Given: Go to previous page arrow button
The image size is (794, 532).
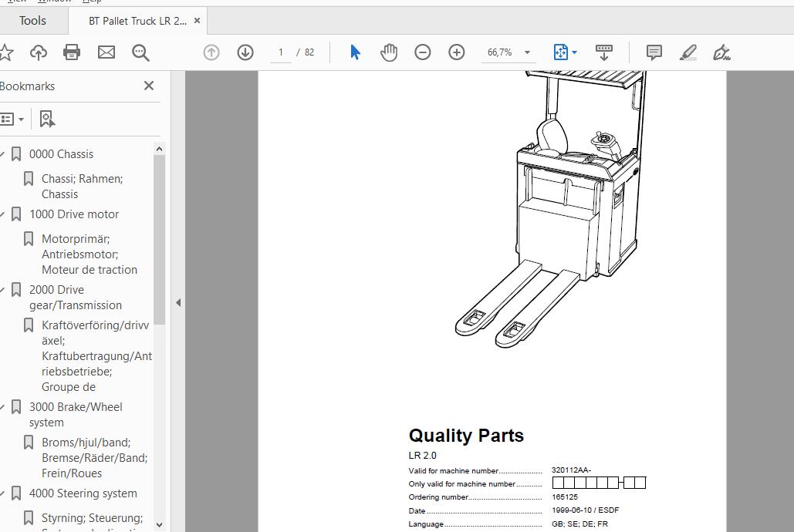Looking at the screenshot, I should tap(211, 52).
